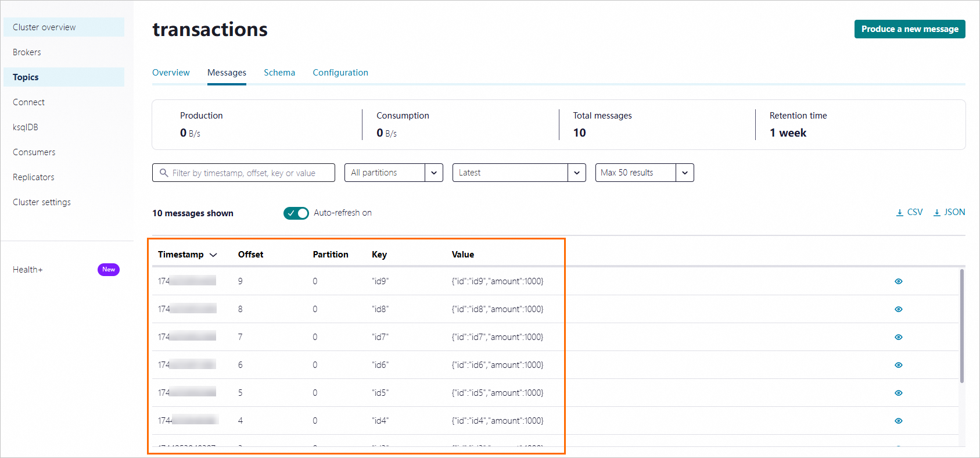View message id4 with eye icon
The image size is (980, 458).
pos(899,421)
